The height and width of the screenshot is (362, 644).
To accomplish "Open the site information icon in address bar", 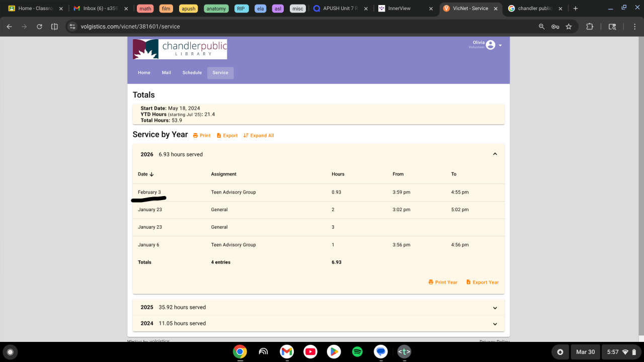I will [72, 27].
